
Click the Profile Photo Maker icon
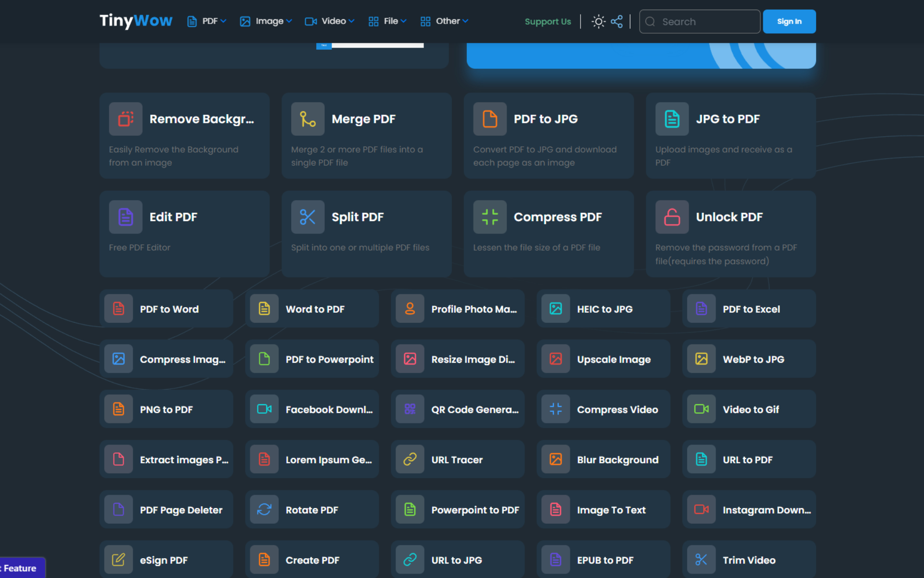[410, 309]
